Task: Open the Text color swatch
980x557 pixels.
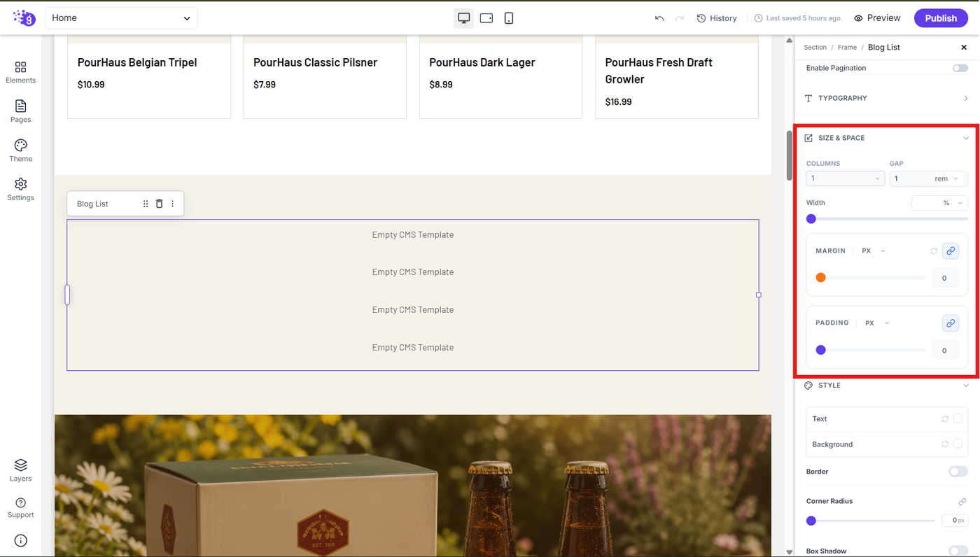Action: (958, 418)
